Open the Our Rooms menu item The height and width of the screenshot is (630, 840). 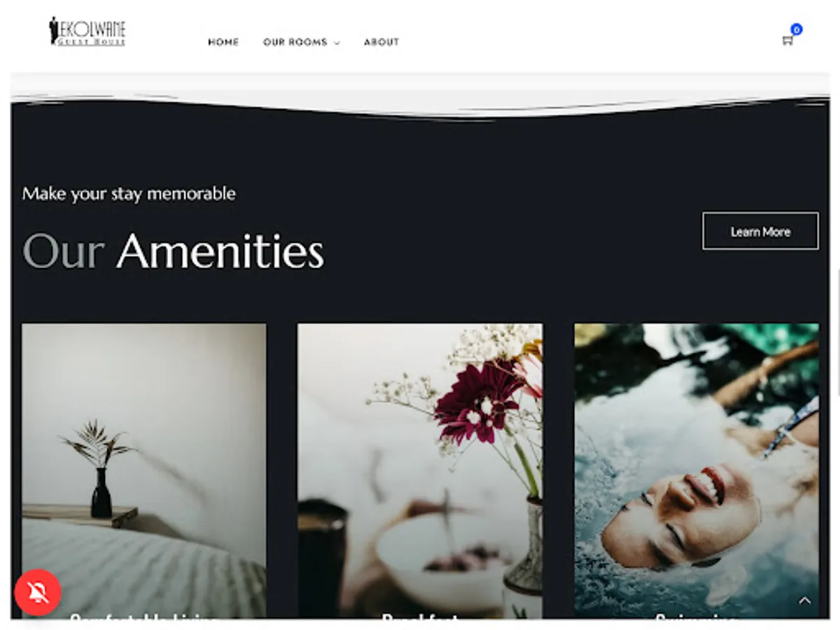coord(295,42)
